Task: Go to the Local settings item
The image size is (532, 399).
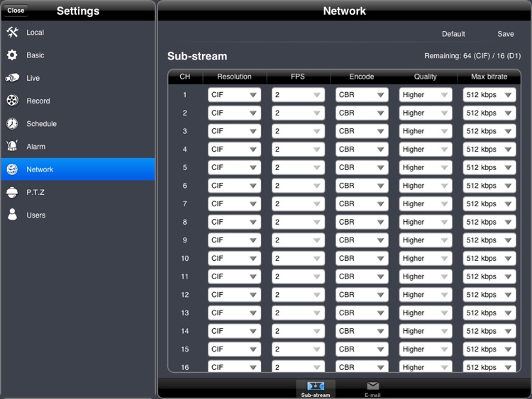Action: click(78, 32)
